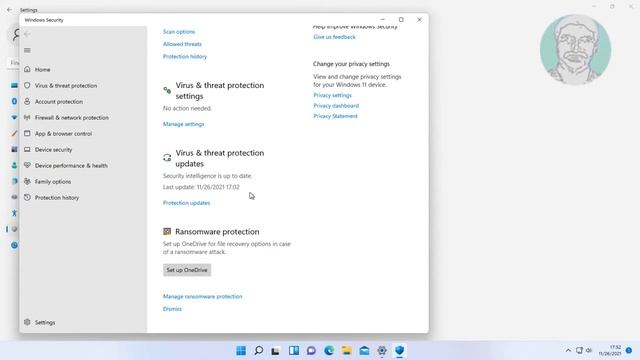Click Manage settings link
640x360 pixels.
pos(183,124)
